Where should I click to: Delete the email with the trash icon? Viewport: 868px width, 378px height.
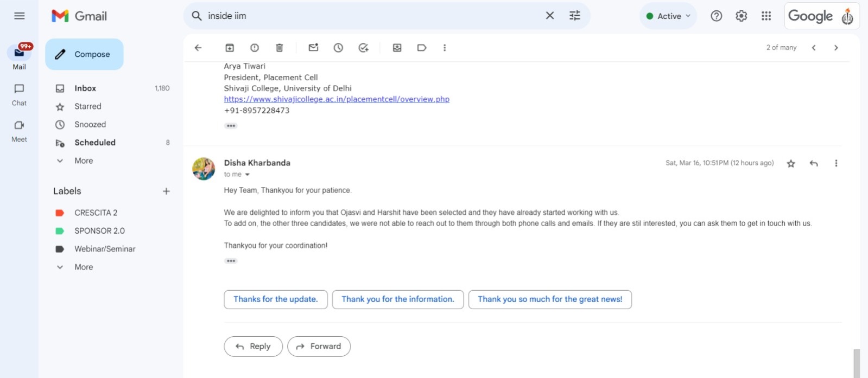coord(280,48)
